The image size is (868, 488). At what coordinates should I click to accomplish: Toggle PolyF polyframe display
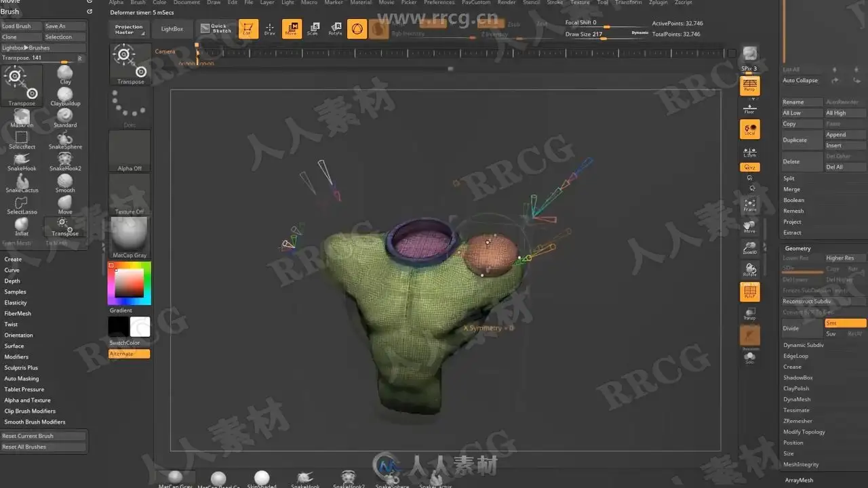tap(749, 291)
